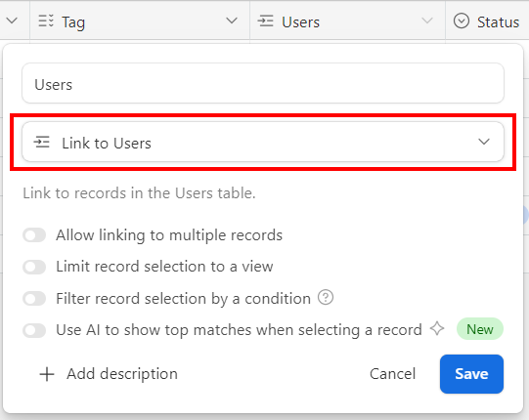Viewport: 529px width, 420px height.
Task: Enable Use AI to show top matches
Action: (x=34, y=330)
